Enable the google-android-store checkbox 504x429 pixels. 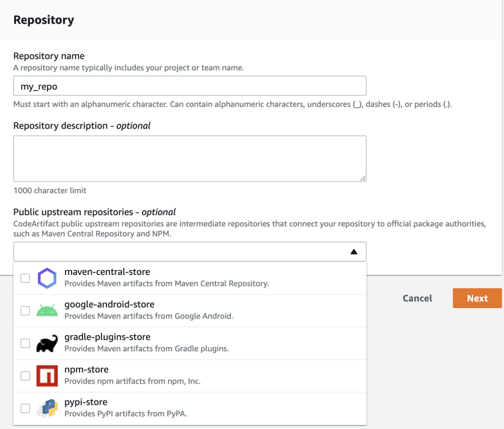coord(25,311)
